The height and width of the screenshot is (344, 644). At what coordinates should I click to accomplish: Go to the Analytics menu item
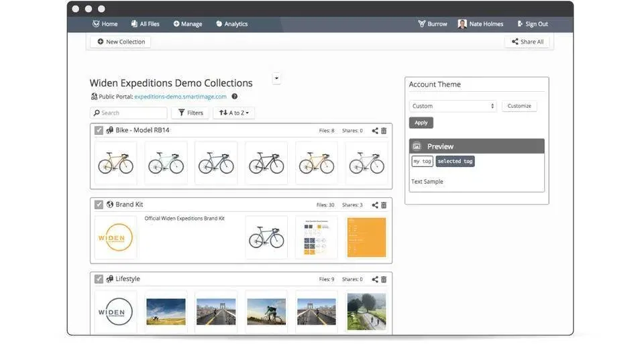[231, 24]
